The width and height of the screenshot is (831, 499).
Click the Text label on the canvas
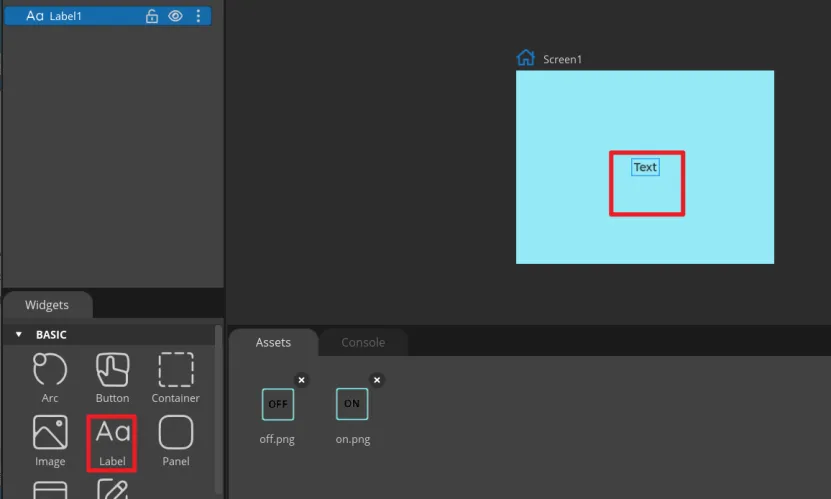point(645,167)
